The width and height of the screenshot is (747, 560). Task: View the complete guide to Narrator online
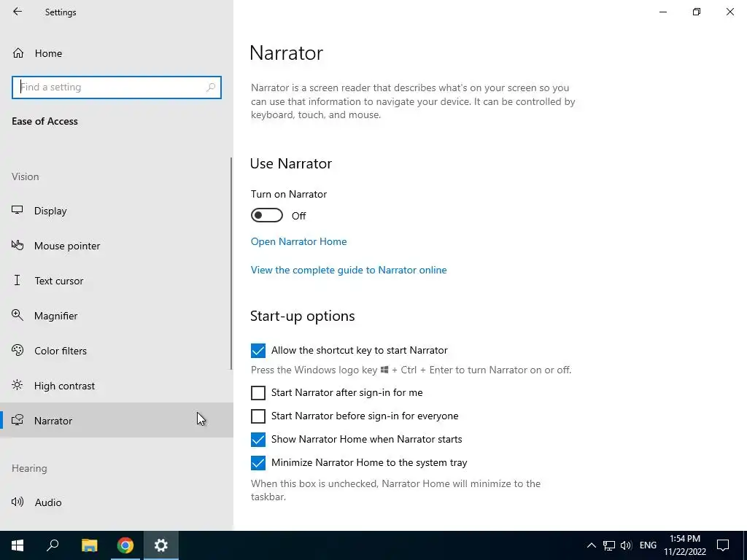tap(349, 270)
